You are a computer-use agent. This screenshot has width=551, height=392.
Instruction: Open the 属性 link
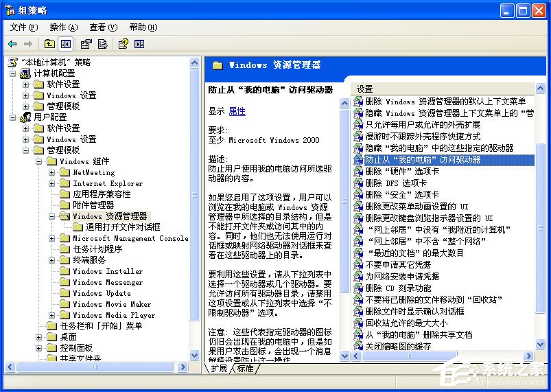pyautogui.click(x=237, y=111)
